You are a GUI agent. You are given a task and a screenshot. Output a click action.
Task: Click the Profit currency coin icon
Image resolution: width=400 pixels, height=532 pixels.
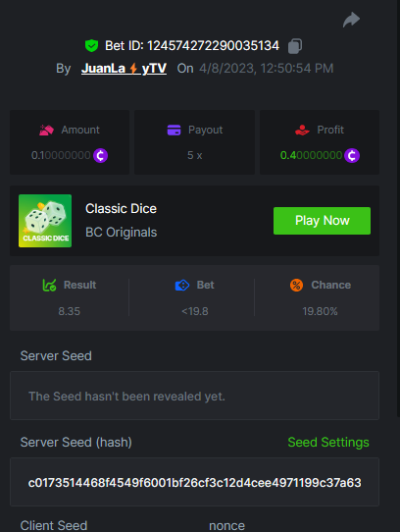[x=352, y=155]
